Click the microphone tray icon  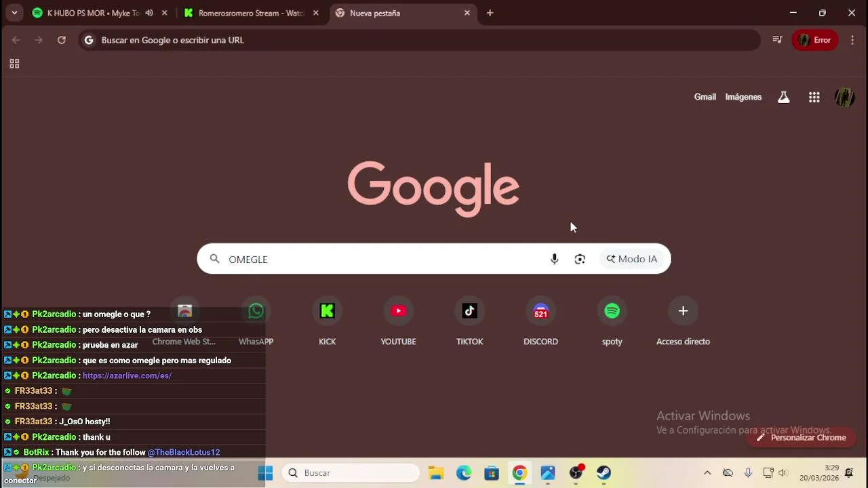748,472
